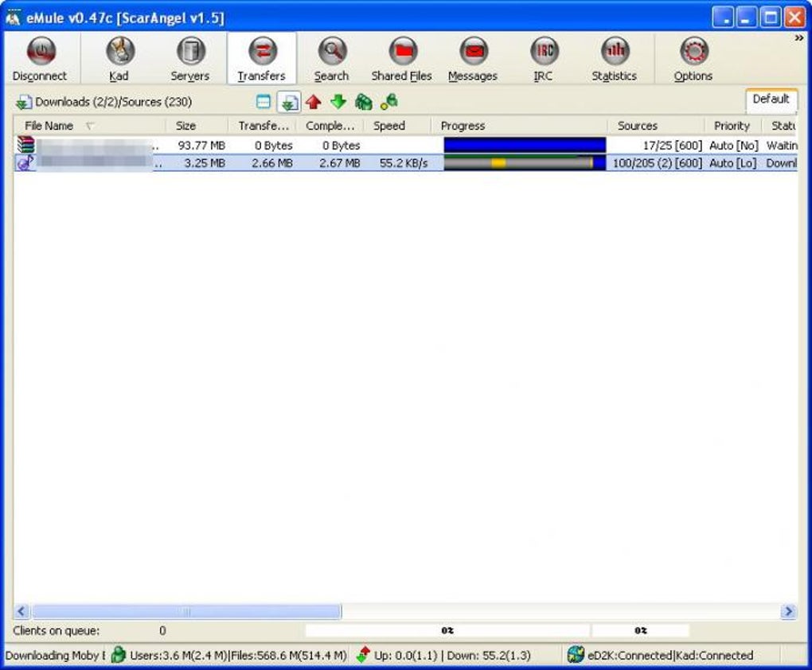Select the Default category tab
812x670 pixels.
771,99
